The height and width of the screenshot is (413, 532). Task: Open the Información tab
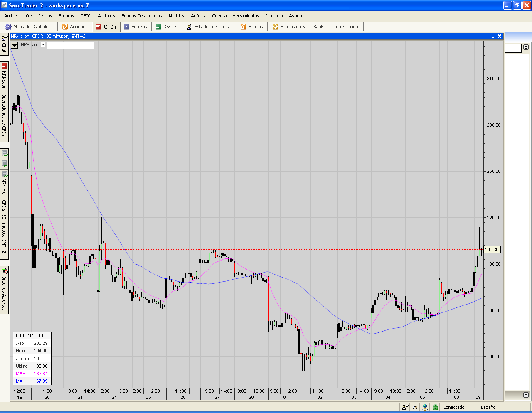pos(346,27)
